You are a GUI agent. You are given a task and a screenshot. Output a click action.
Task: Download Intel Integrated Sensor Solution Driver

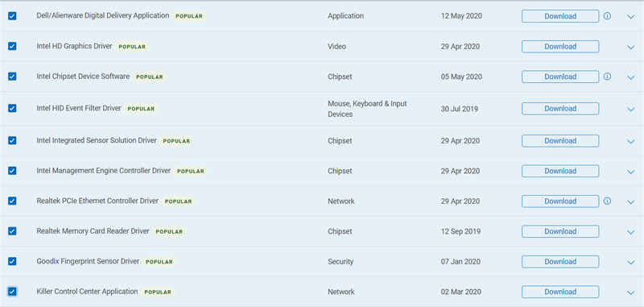coord(560,140)
